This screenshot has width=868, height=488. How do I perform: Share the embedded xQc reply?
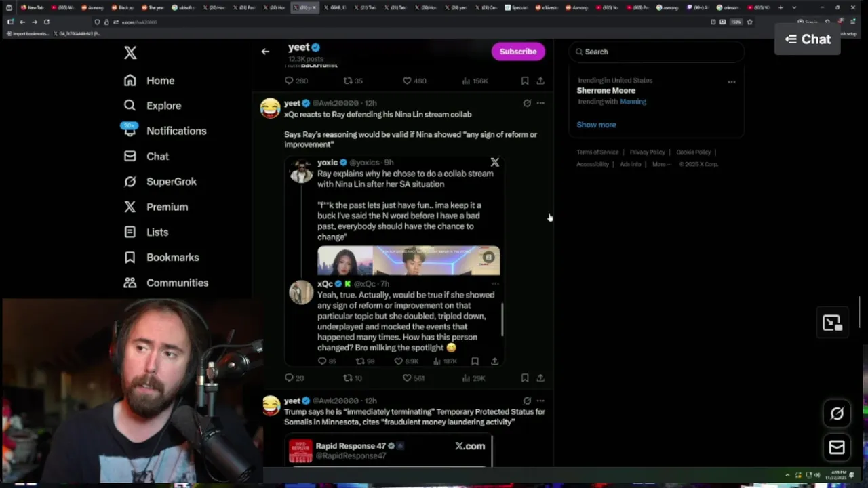[494, 361]
